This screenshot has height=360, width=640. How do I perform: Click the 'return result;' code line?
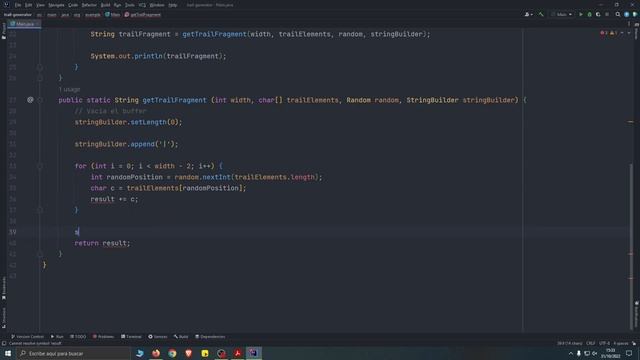102,243
